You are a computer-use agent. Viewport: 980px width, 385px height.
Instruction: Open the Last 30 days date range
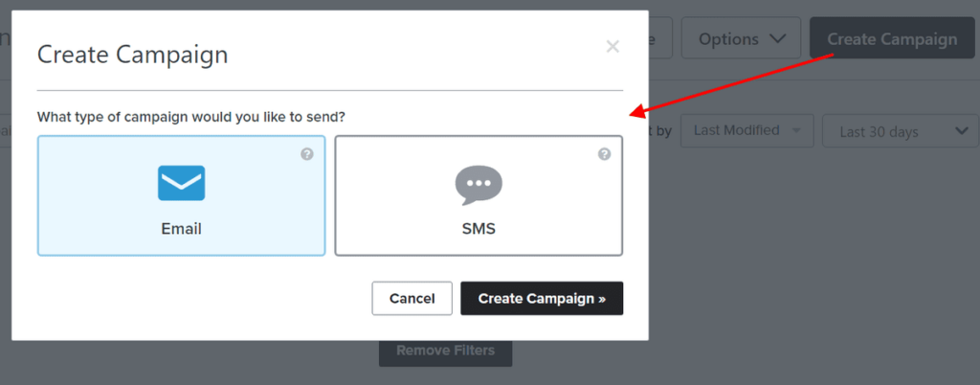(x=901, y=131)
